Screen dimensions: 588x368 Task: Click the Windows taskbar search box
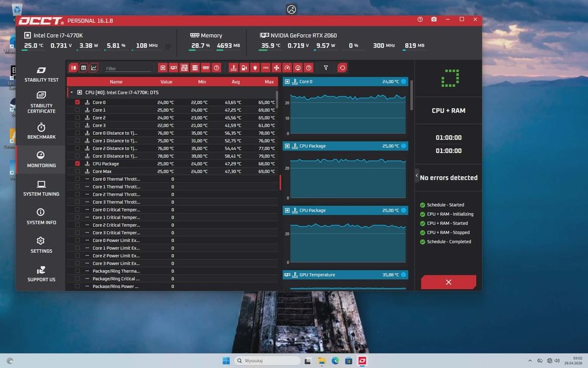pos(268,361)
